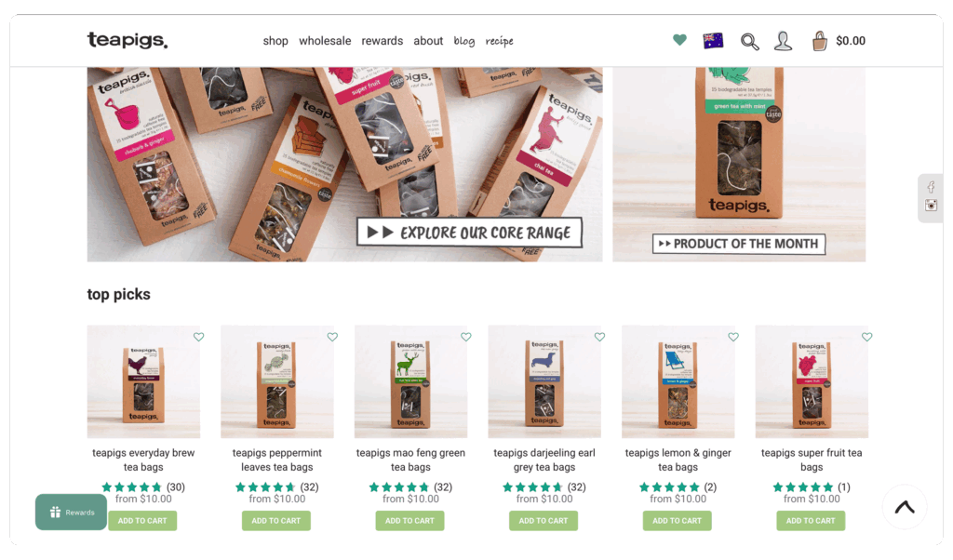
Task: Open the Instagram icon in the side tab
Action: (931, 206)
